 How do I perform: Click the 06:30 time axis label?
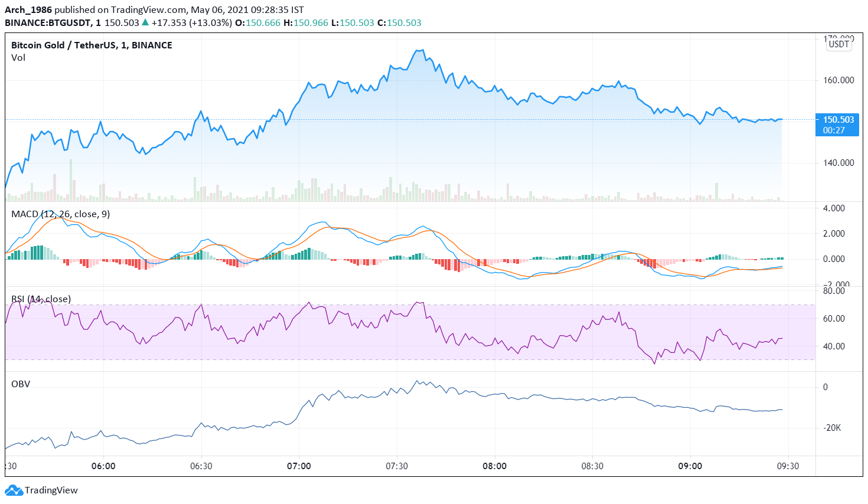[x=201, y=466]
